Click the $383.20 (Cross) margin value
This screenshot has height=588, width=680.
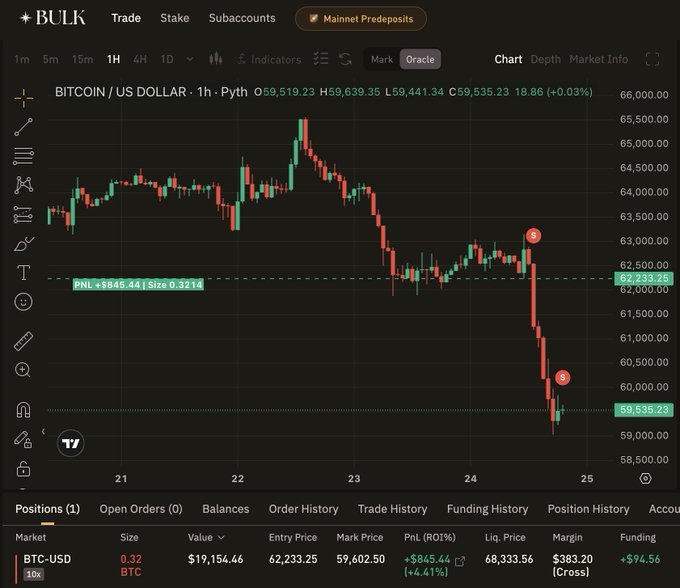tap(572, 565)
